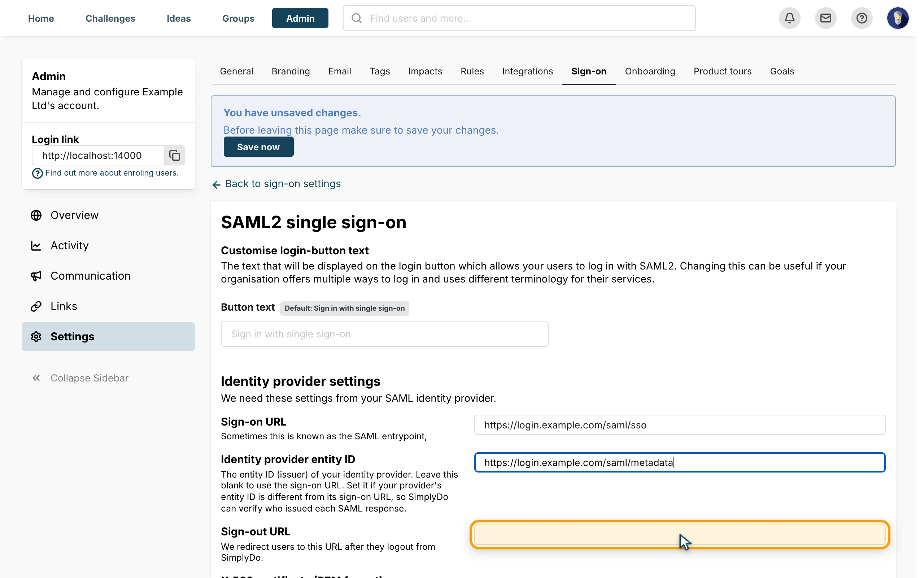Switch to the Impacts tab

(x=425, y=72)
